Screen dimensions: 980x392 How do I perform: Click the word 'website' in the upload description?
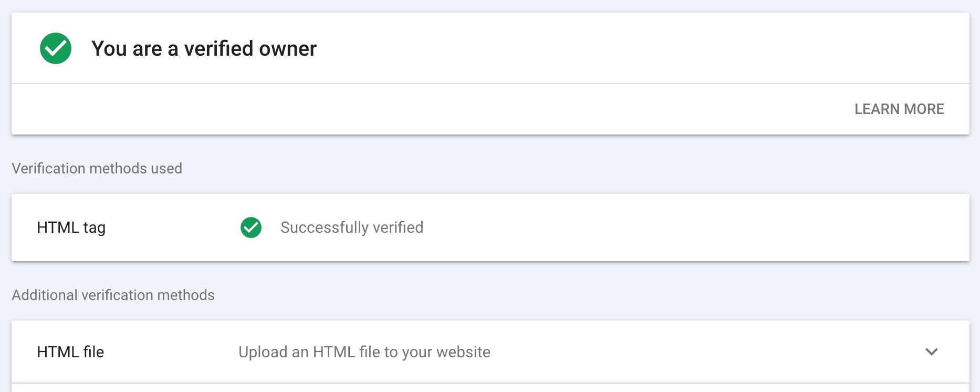pos(463,352)
